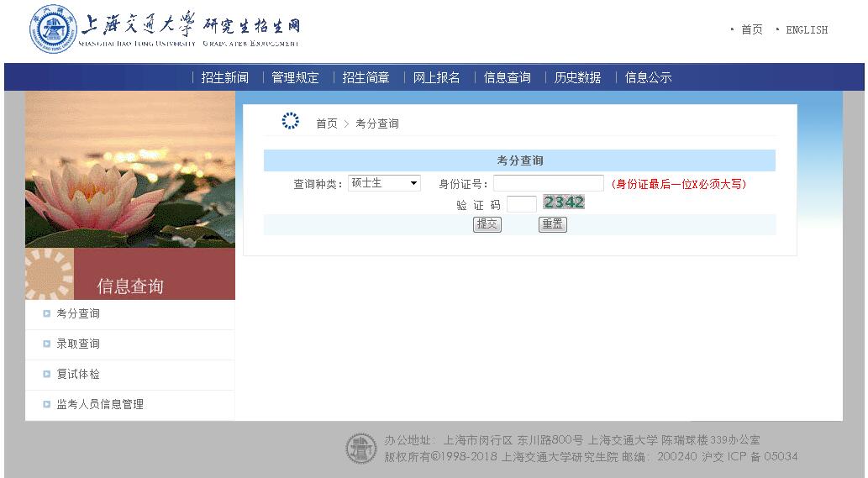Click the bullet icon beside 复试体检
Viewport: 868px width, 478px height.
coord(46,374)
